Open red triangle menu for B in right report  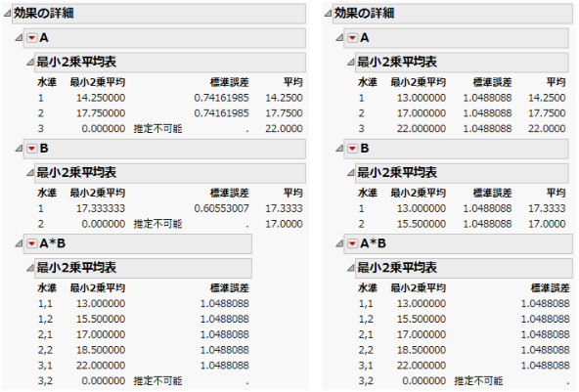353,149
